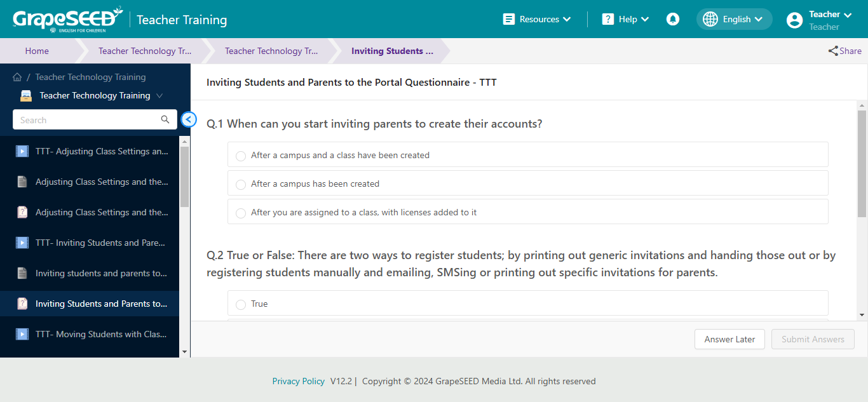
Task: Focus the sidebar Search field
Action: coord(95,119)
